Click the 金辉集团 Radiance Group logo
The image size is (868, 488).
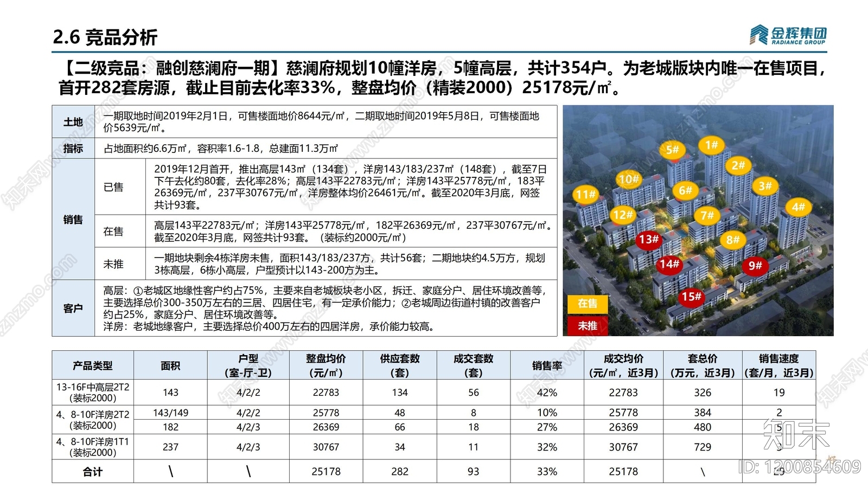click(788, 35)
